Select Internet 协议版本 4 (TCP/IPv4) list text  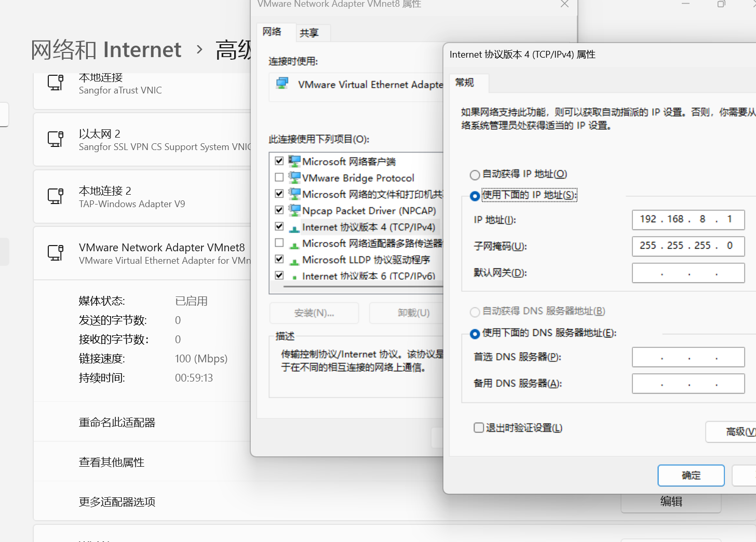click(x=369, y=227)
